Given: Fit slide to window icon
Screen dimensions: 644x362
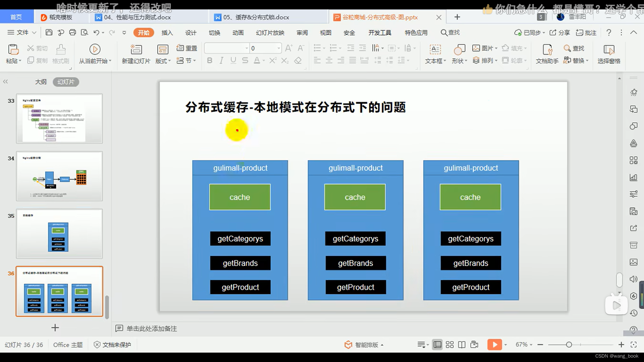Looking at the screenshot, I should (634, 345).
